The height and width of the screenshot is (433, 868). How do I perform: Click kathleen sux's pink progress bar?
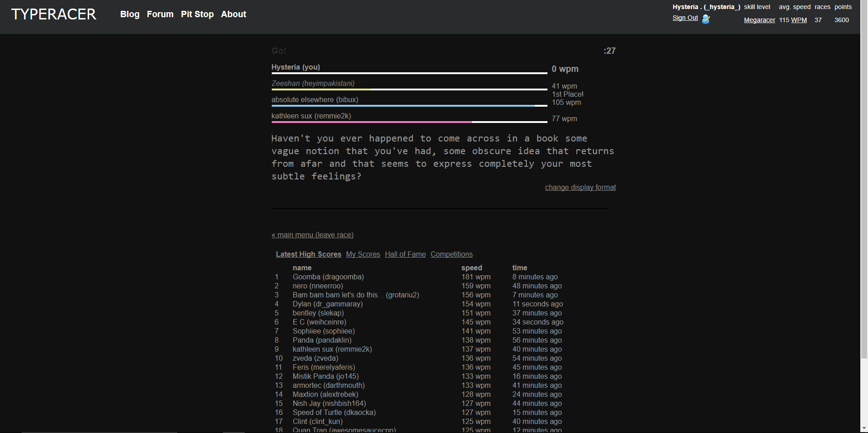point(371,122)
